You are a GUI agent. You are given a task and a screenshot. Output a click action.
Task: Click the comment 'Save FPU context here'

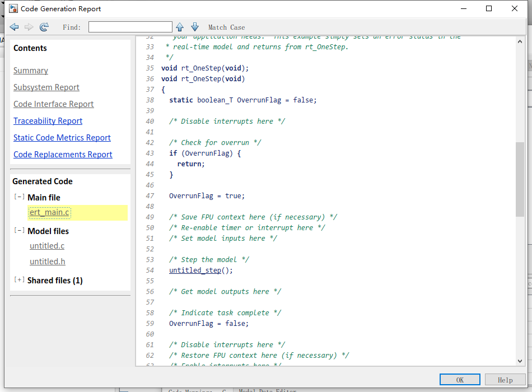coord(253,217)
